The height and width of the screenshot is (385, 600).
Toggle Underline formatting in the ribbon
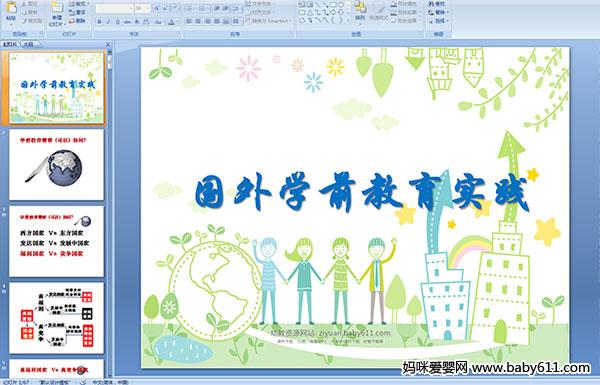pos(117,22)
